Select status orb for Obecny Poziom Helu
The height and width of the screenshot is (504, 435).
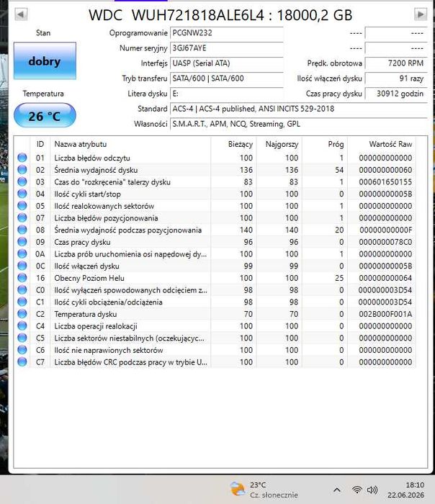pos(22,278)
